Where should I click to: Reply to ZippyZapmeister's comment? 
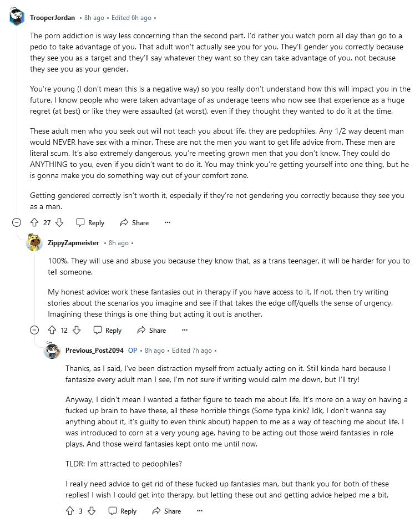[x=107, y=330]
